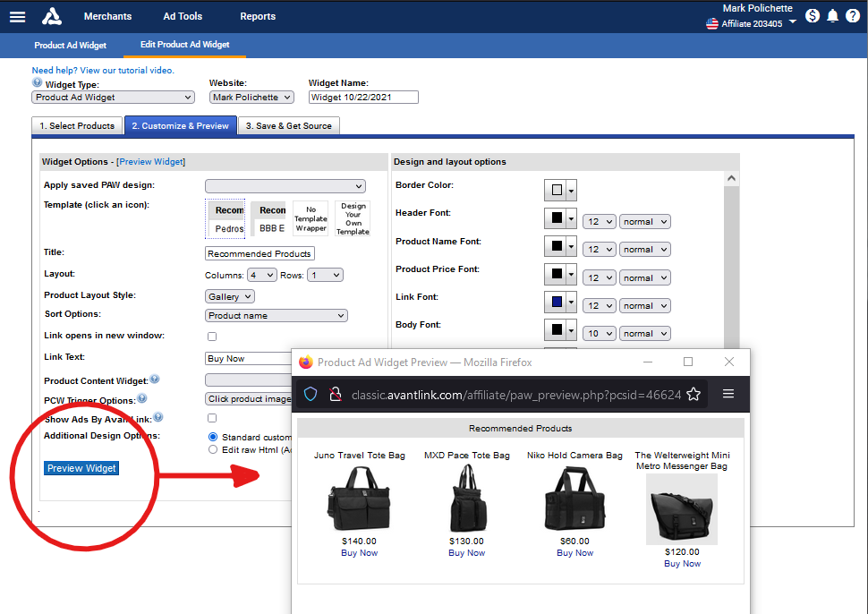
Task: Click Niko Hold Camera Bag image
Action: pos(574,499)
